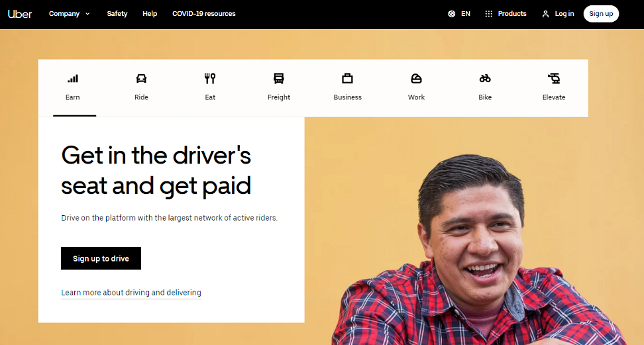Click the Sign up button
This screenshot has width=644, height=345.
601,13
